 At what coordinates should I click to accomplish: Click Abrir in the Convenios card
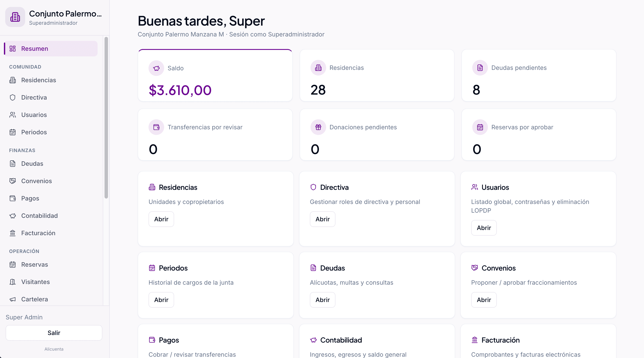(484, 300)
